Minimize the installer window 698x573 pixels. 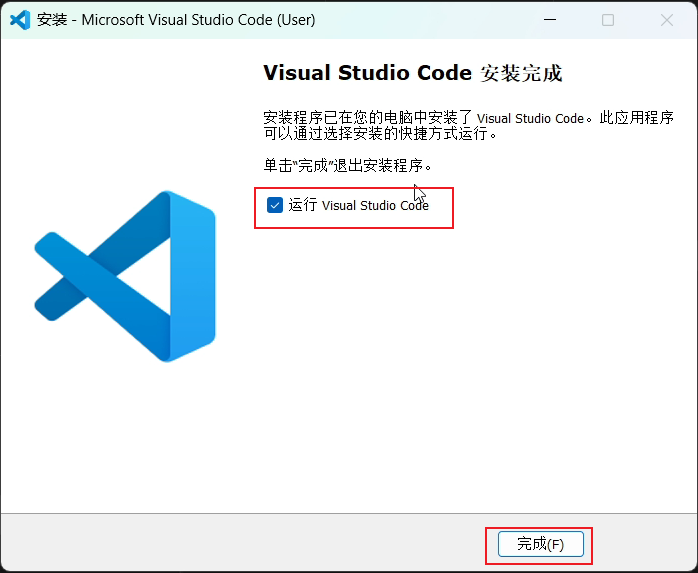550,20
